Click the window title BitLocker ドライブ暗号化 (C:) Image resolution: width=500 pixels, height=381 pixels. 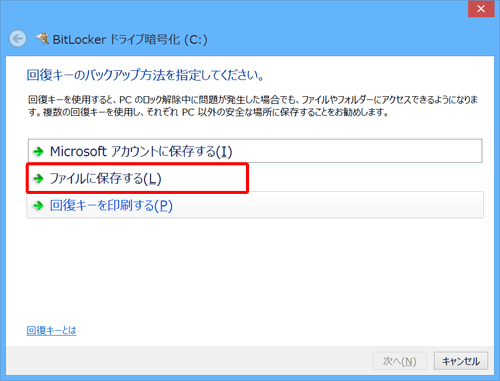(130, 39)
